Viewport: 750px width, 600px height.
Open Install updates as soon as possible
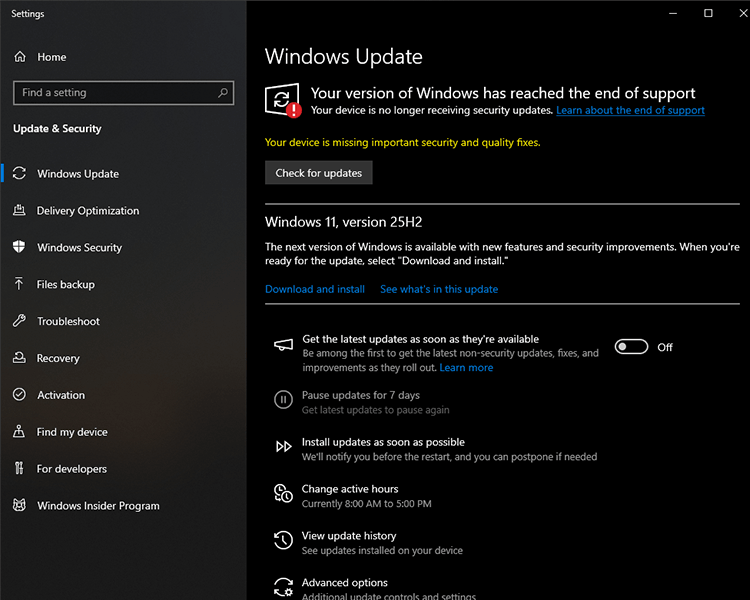coord(383,442)
